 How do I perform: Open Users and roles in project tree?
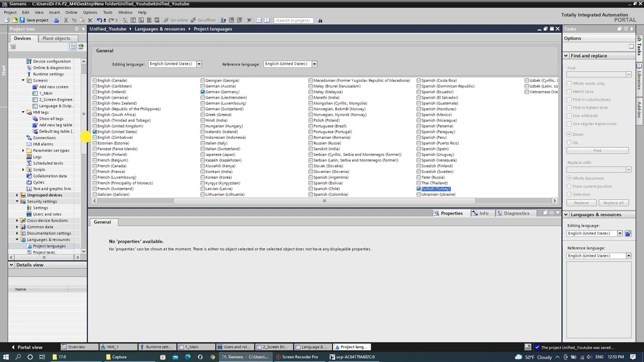pos(47,214)
